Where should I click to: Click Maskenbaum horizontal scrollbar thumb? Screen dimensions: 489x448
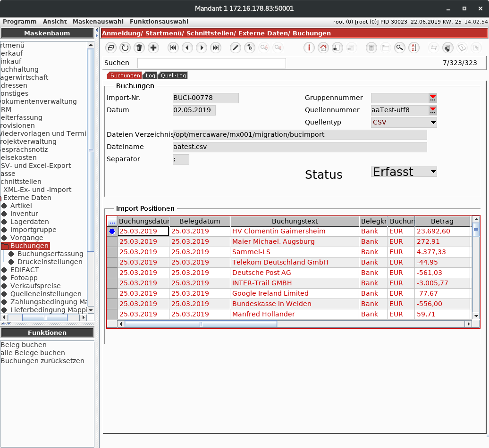tap(45, 318)
